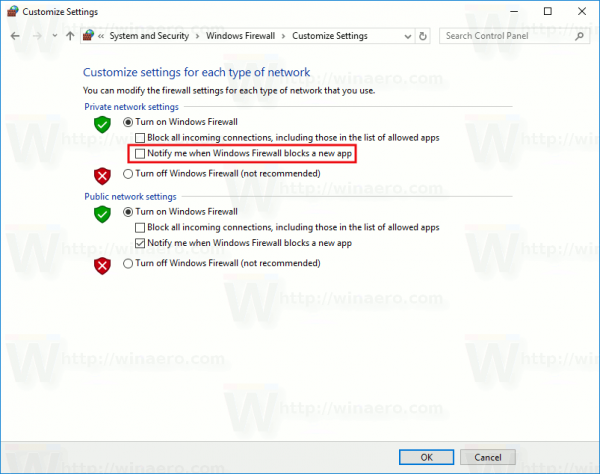Click green shield icon under Public settings

click(x=102, y=214)
